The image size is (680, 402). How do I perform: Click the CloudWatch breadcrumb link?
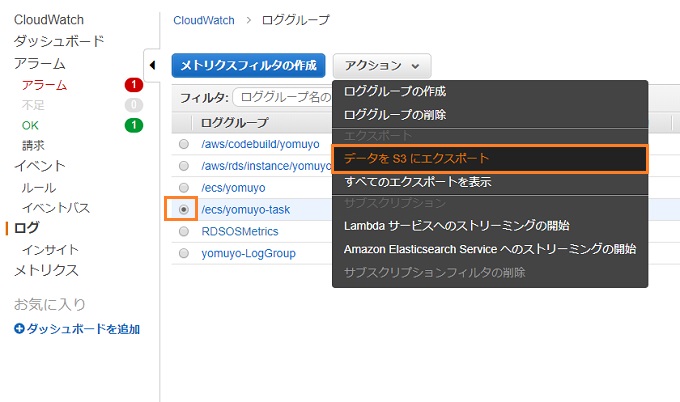point(204,20)
